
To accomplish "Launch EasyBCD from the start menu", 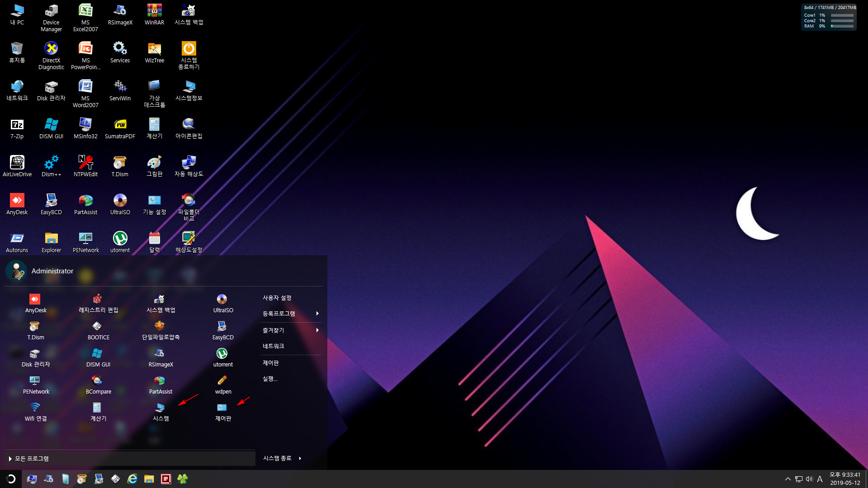I will (223, 330).
